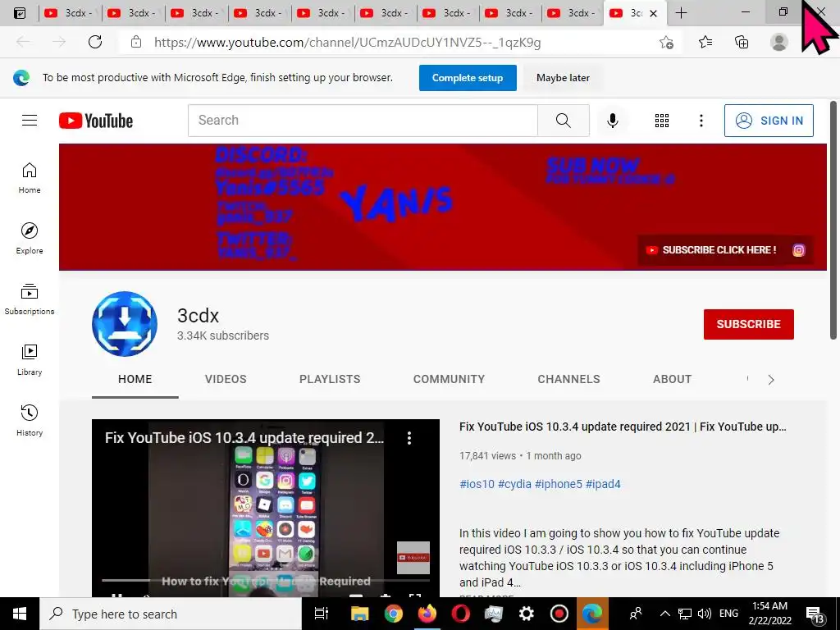The height and width of the screenshot is (630, 840).
Task: Click the #iphone5 hashtag
Action: [558, 484]
